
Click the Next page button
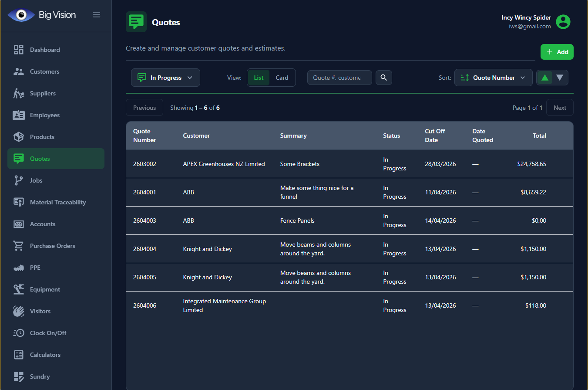[560, 108]
